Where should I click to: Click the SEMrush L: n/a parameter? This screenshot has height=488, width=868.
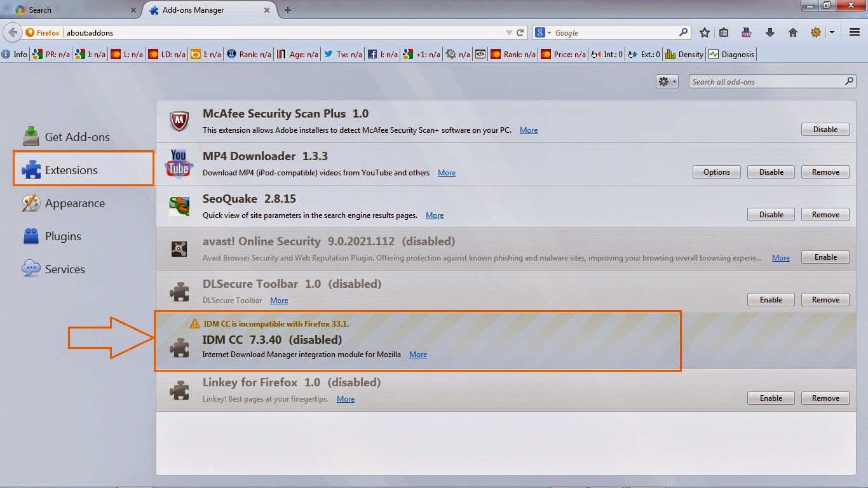127,55
